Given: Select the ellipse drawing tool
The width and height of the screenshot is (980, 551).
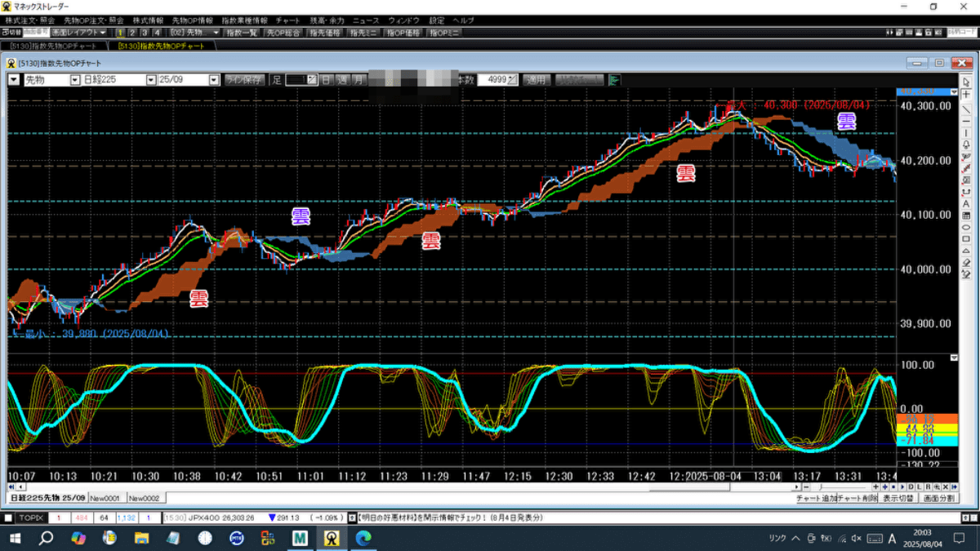Looking at the screenshot, I should tap(966, 227).
